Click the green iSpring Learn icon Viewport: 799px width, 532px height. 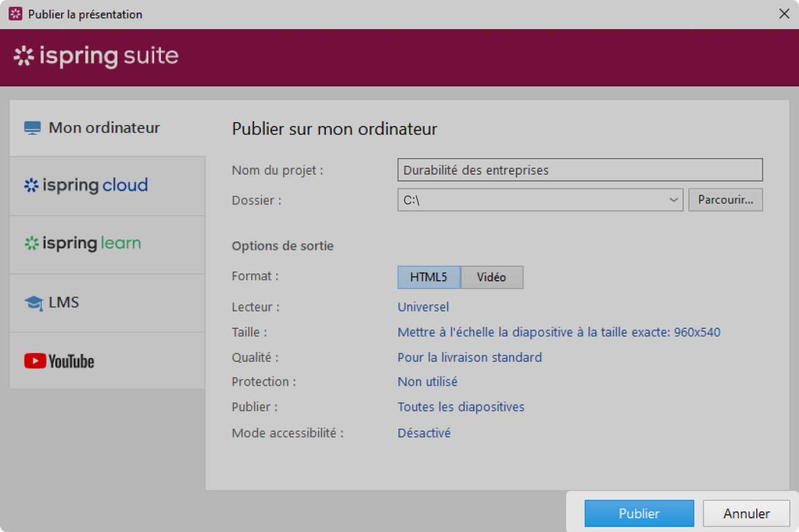point(31,244)
